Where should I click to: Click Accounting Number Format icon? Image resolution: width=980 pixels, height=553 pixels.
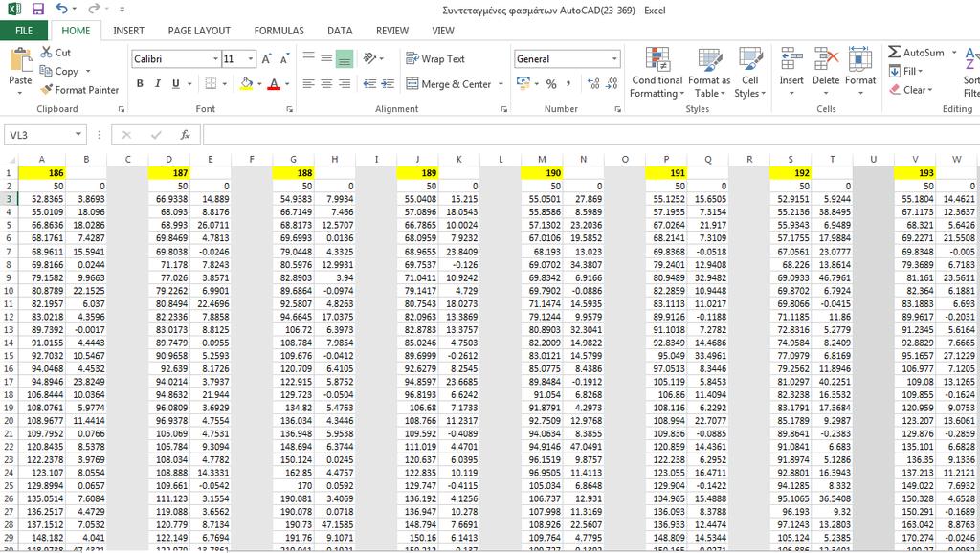523,83
